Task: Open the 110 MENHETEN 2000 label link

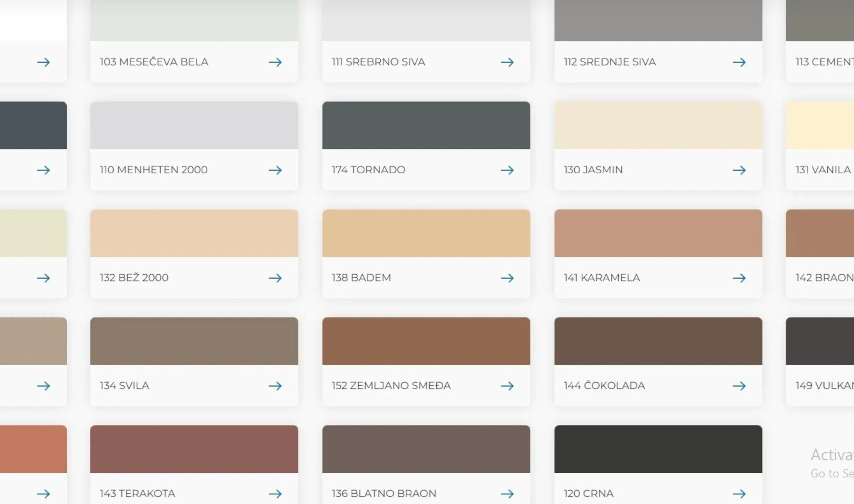Action: pyautogui.click(x=153, y=170)
